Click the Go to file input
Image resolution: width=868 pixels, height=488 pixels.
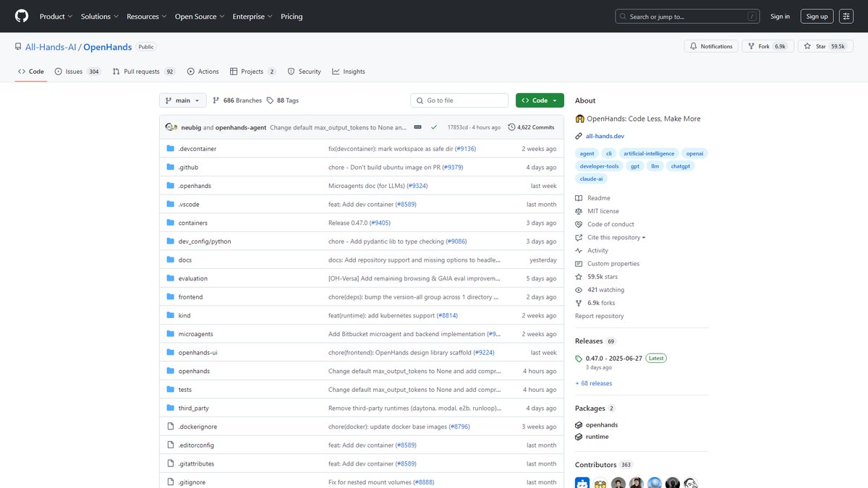[x=460, y=100]
